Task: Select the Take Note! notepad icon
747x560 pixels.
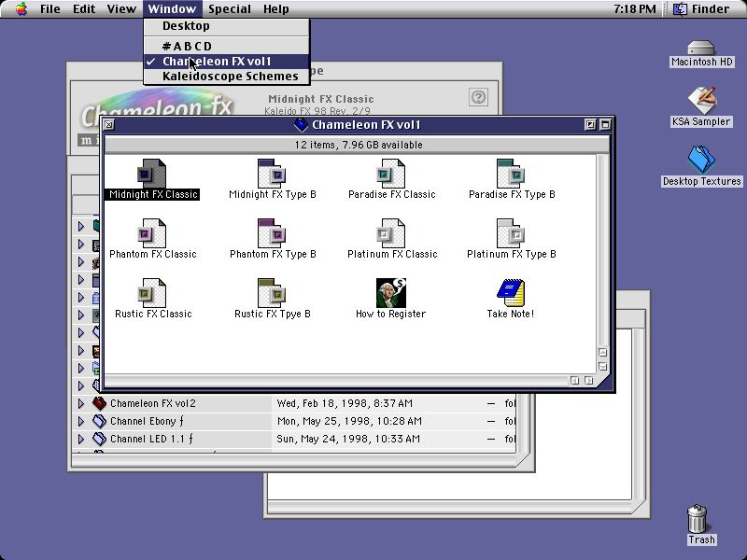Action: click(510, 293)
